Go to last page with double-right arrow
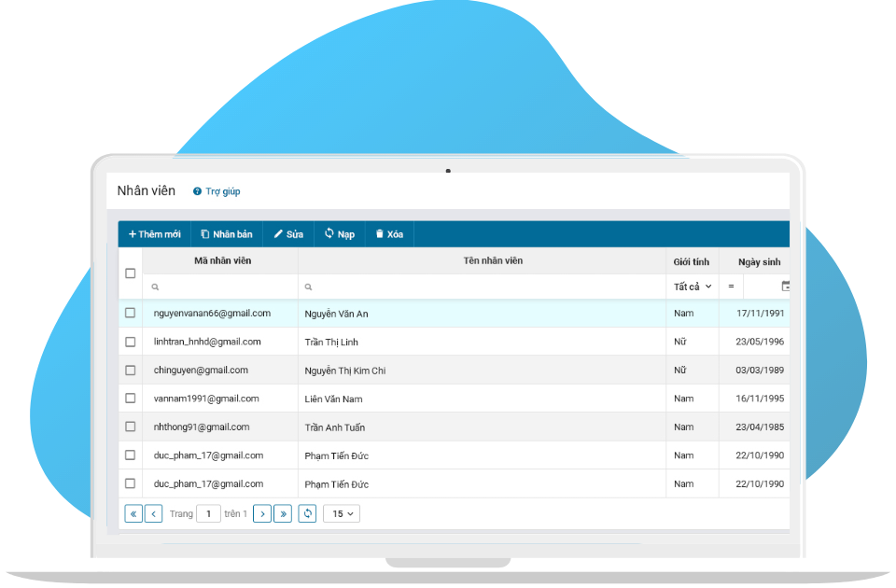This screenshot has height=588, width=896. 283,513
